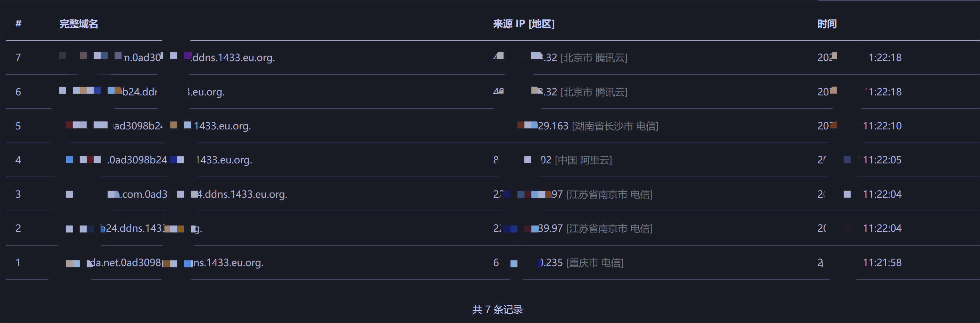Click the 来源 IP [地区] column header
Screen dimensions: 980x323
(523, 24)
